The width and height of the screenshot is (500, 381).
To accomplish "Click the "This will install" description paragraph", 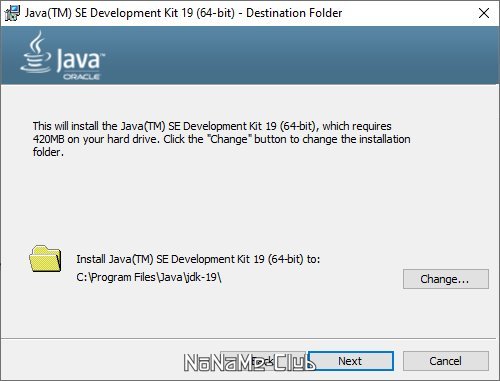I will pyautogui.click(x=221, y=139).
